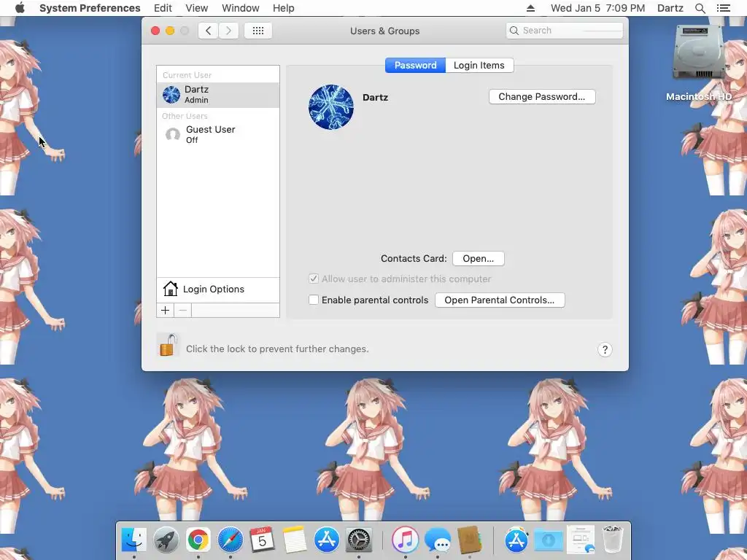Open Messages chat bubble in Dock

pyautogui.click(x=438, y=540)
